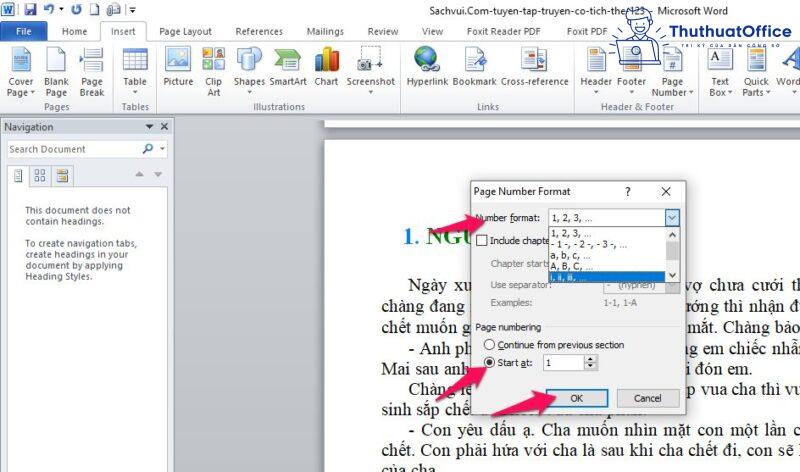Browse pages thumbnails in Navigation pane
This screenshot has width=800, height=472.
[40, 176]
